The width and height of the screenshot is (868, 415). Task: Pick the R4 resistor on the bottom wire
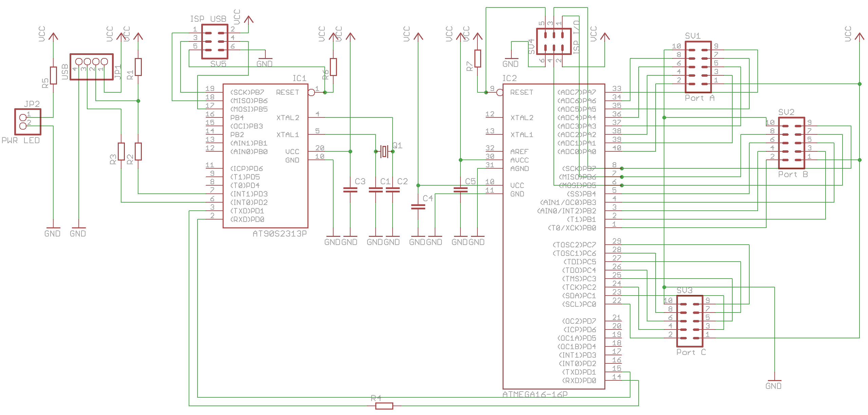[x=384, y=406]
